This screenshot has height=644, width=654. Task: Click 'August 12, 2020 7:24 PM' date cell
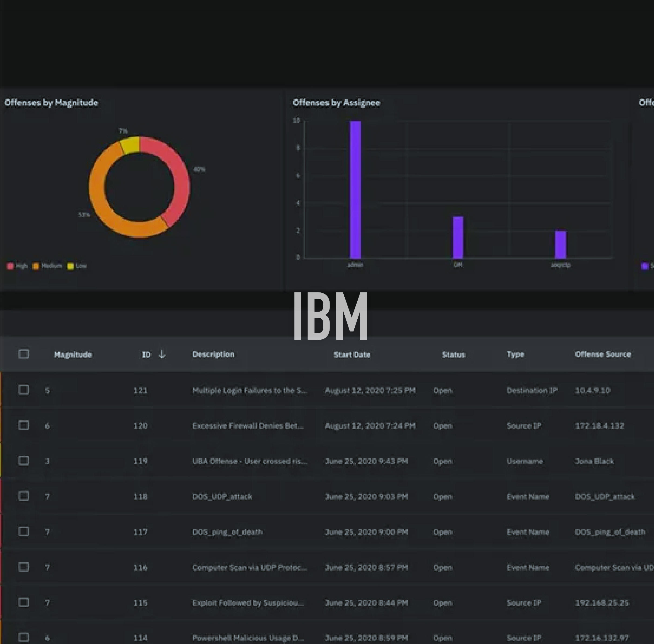370,426
